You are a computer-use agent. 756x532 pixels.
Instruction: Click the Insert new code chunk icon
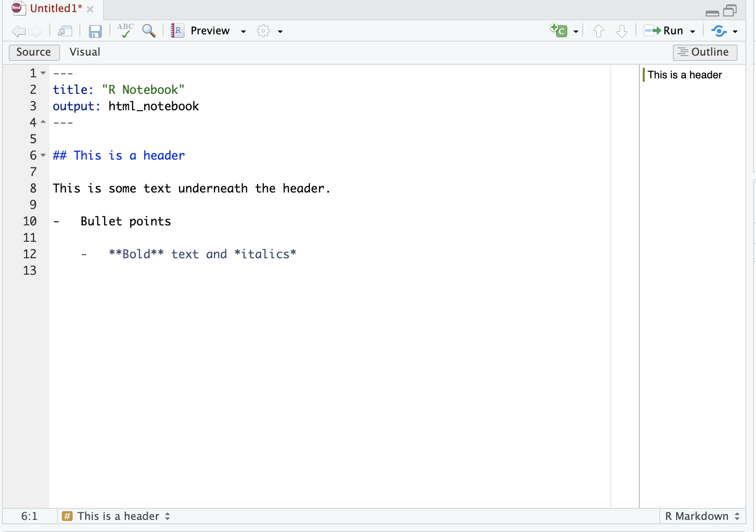point(559,31)
